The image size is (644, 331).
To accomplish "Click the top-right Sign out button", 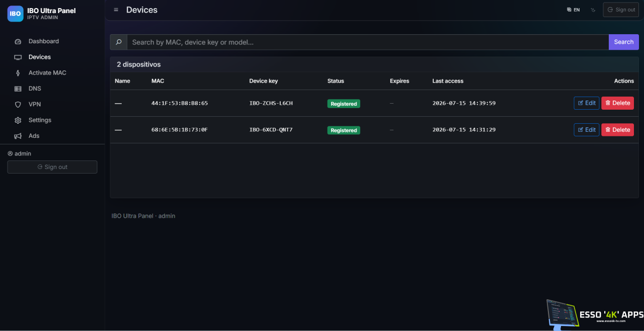I will click(621, 10).
